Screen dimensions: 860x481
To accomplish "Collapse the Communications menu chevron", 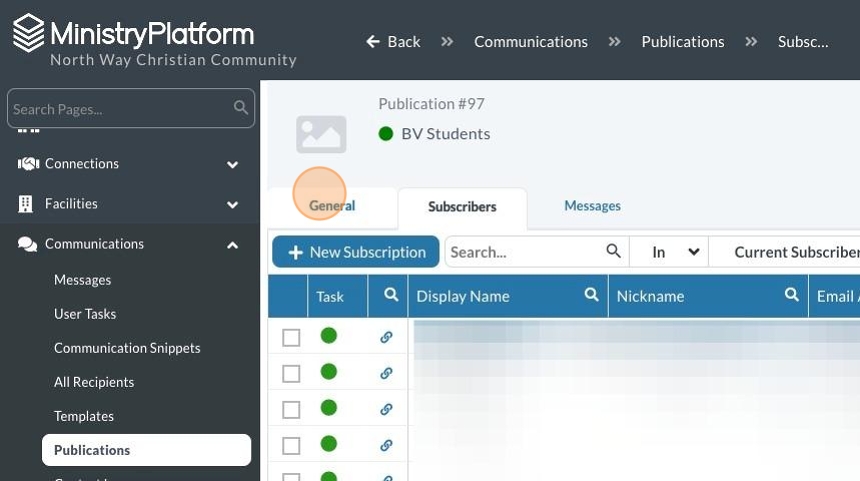I will pyautogui.click(x=233, y=245).
